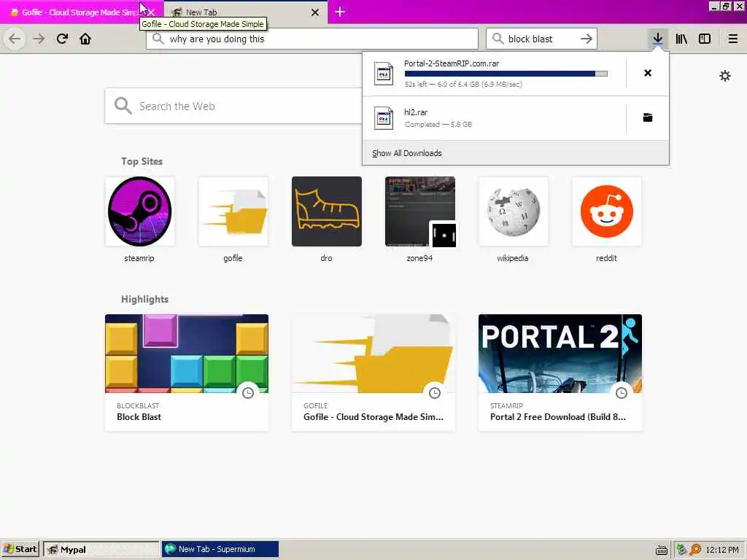Go forward using the forward arrow button
The height and width of the screenshot is (560, 747).
39,39
